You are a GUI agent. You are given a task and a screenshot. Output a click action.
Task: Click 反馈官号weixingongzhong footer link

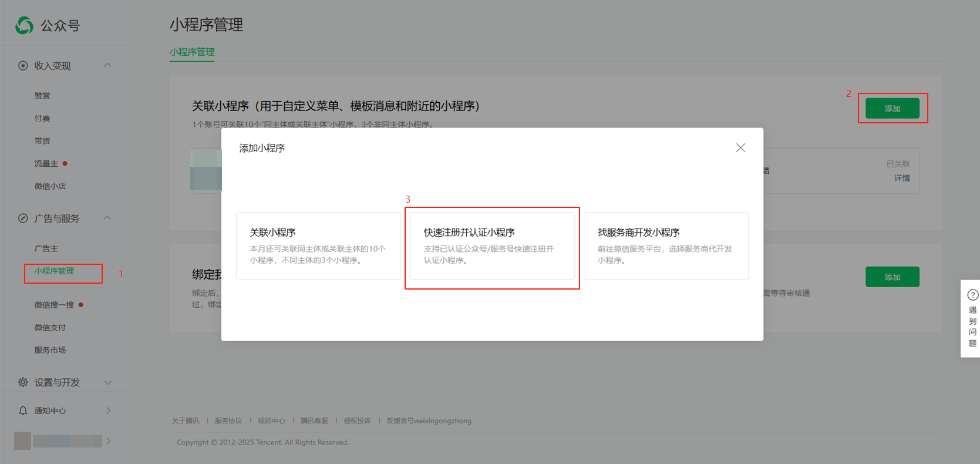[x=429, y=421]
